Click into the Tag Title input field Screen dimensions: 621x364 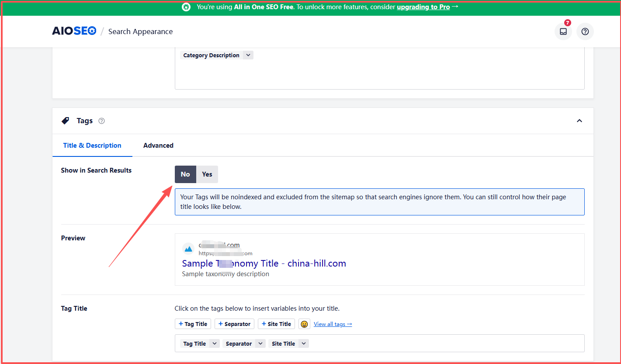tap(379, 343)
